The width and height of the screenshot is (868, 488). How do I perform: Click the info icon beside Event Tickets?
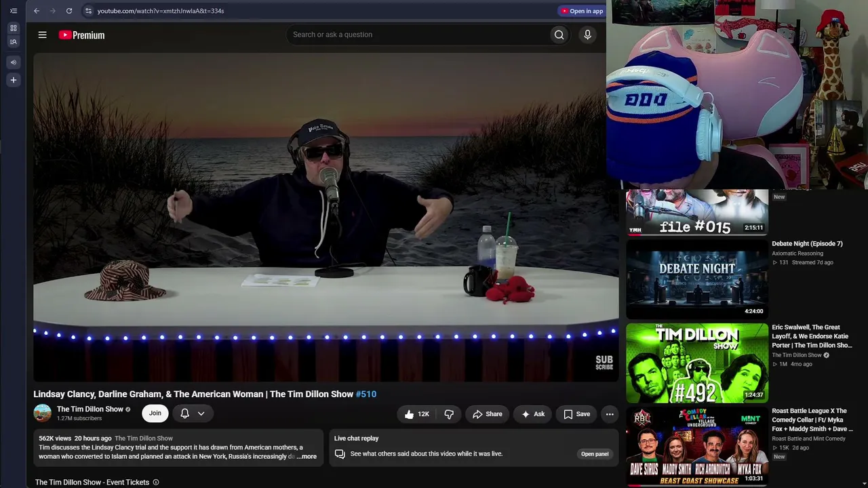tap(156, 483)
